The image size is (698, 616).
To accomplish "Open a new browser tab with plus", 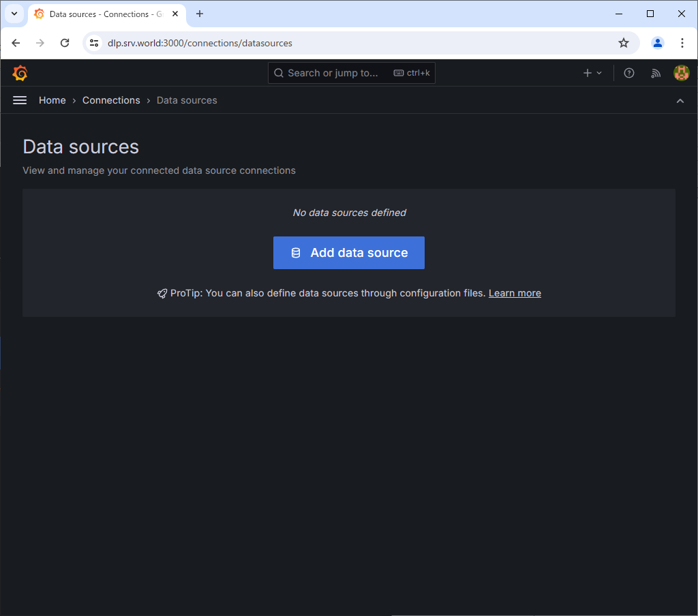I will 200,14.
